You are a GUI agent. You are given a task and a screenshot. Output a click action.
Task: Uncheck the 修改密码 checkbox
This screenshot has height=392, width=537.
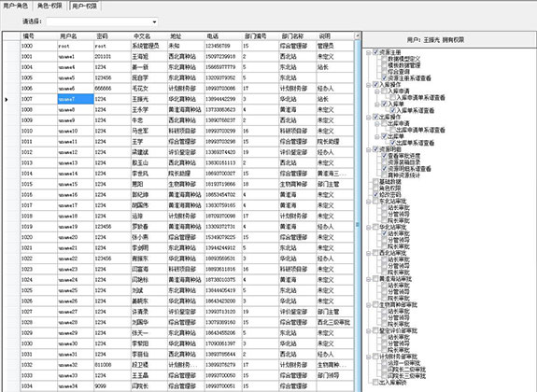(375, 194)
